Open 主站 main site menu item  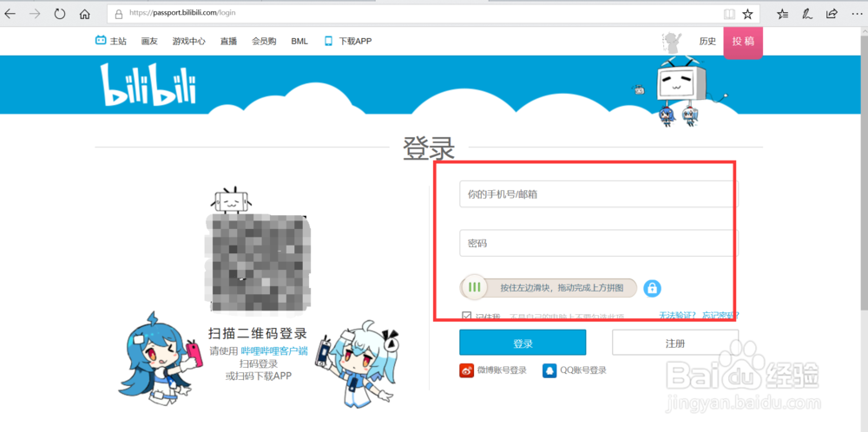(x=111, y=41)
